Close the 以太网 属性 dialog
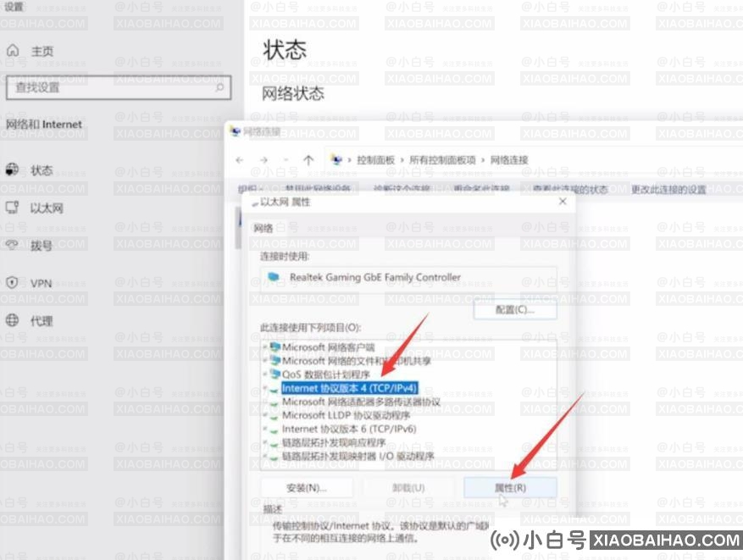The image size is (743, 560). pyautogui.click(x=563, y=202)
